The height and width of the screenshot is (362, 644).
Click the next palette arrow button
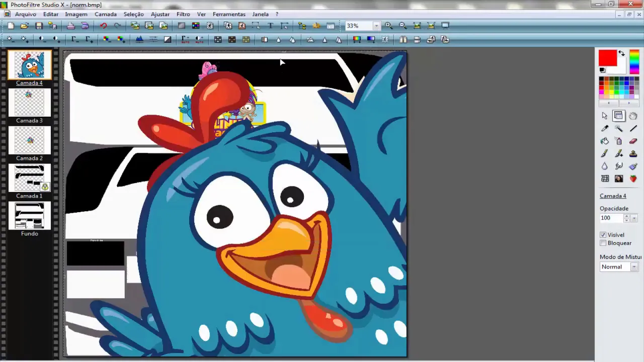click(x=629, y=103)
